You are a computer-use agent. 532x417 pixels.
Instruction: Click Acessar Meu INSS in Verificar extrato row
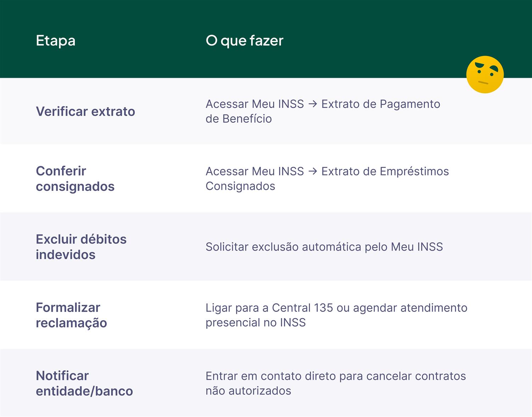[x=255, y=104]
